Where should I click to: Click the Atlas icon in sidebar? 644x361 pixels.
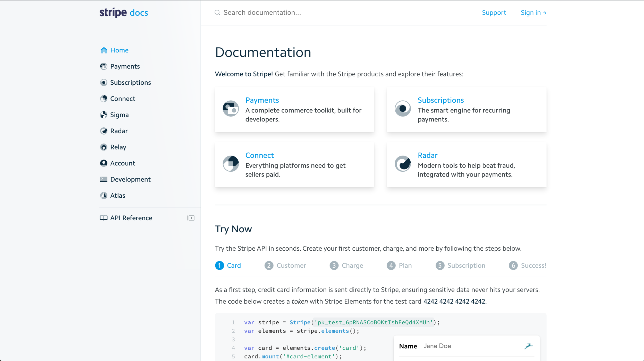pyautogui.click(x=104, y=196)
